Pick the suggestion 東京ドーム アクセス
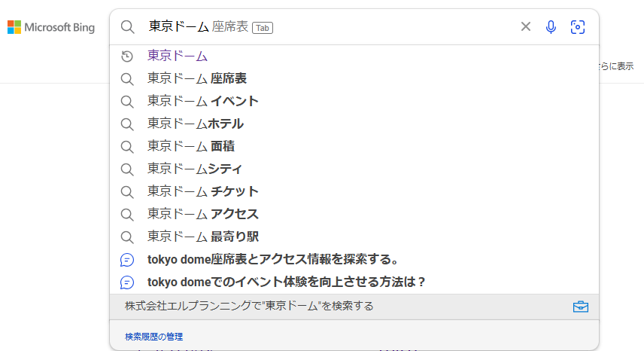This screenshot has height=351, width=644. coord(354,214)
